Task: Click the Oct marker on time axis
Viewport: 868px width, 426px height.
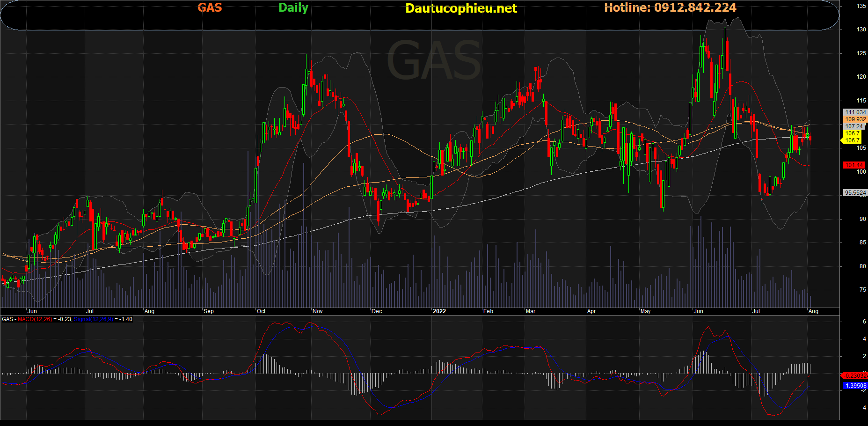Action: pyautogui.click(x=261, y=311)
